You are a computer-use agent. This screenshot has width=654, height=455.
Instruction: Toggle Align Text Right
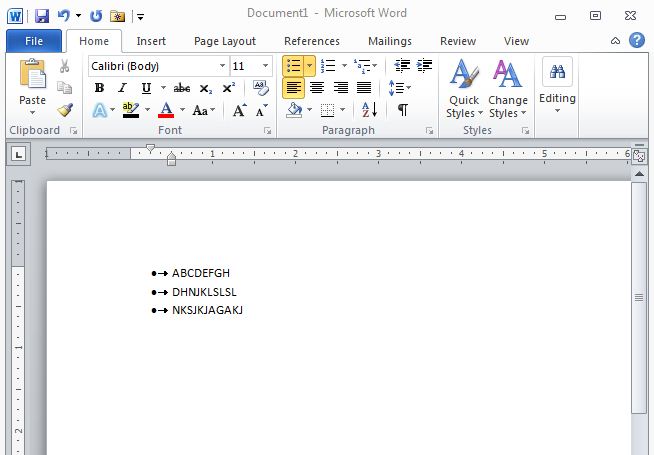coord(341,88)
